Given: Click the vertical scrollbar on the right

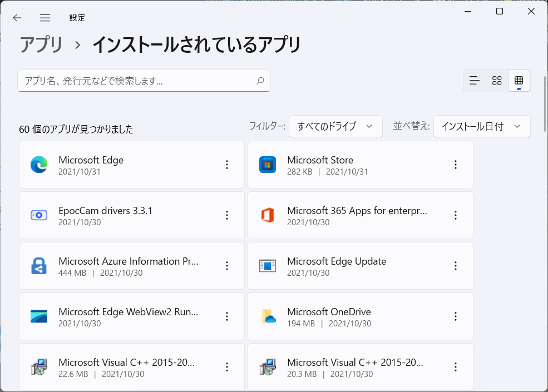Looking at the screenshot, I should tap(545, 104).
